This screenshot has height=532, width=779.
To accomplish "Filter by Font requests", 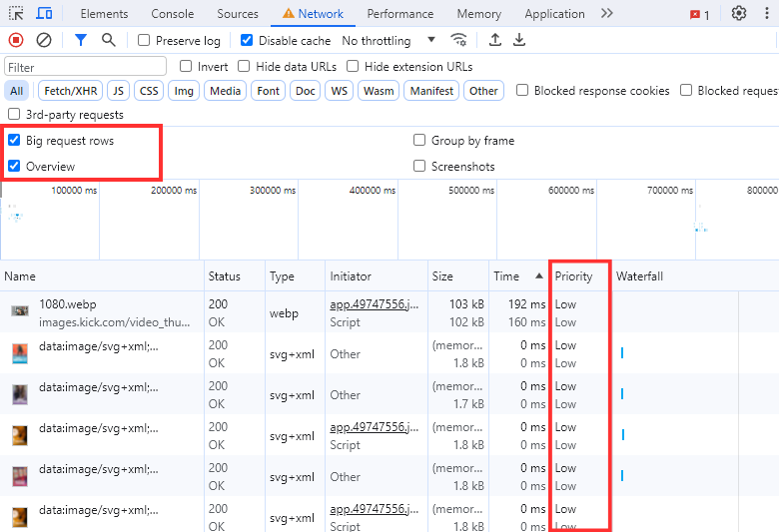I will coord(268,91).
